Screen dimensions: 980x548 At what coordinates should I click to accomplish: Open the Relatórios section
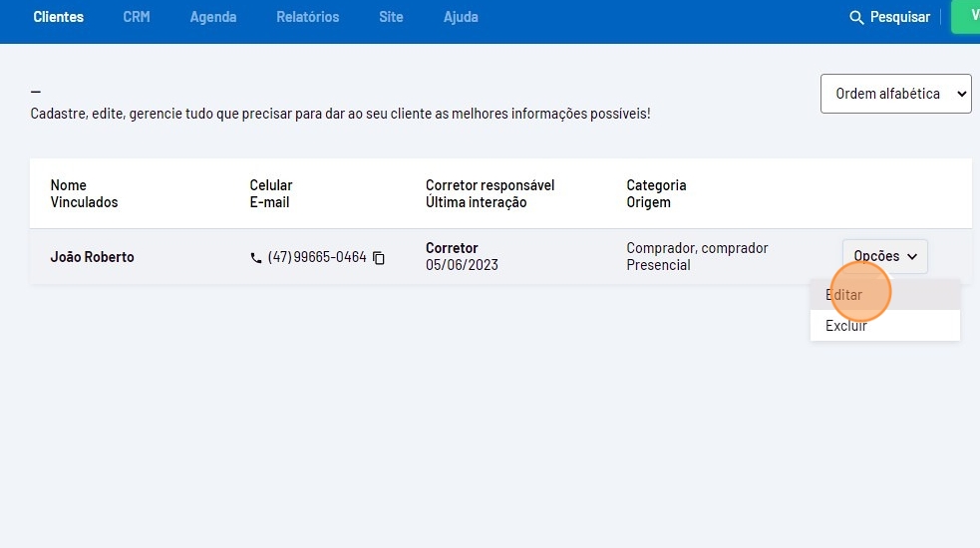[307, 17]
